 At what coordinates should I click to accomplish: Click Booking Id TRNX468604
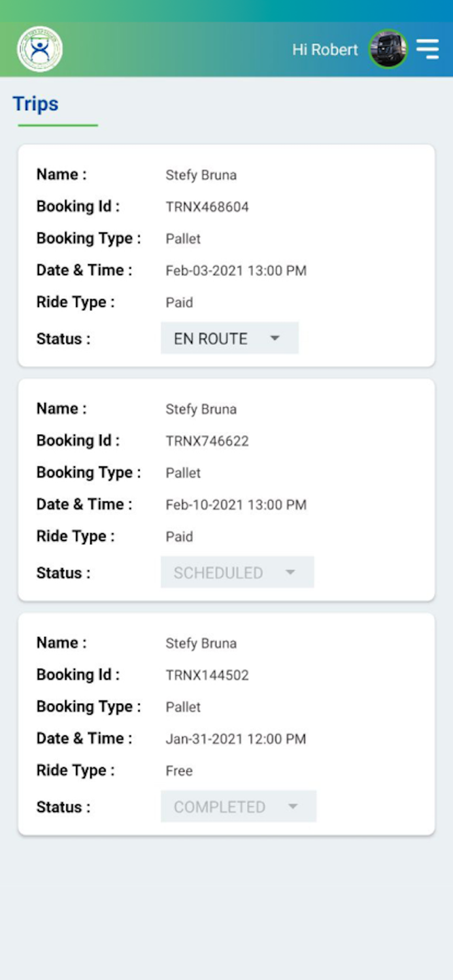point(207,206)
